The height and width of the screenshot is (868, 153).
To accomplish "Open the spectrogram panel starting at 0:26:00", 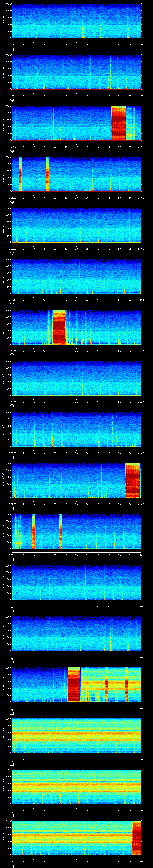I will click(76, 225).
